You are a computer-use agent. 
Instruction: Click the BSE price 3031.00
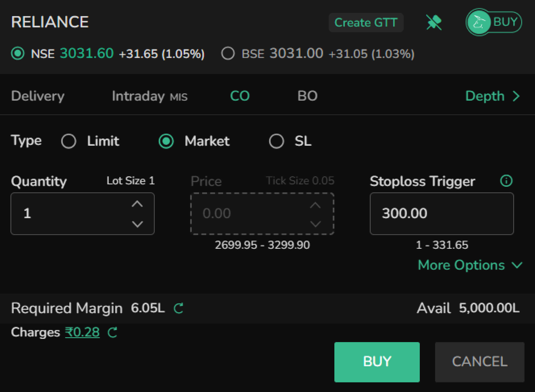point(296,53)
